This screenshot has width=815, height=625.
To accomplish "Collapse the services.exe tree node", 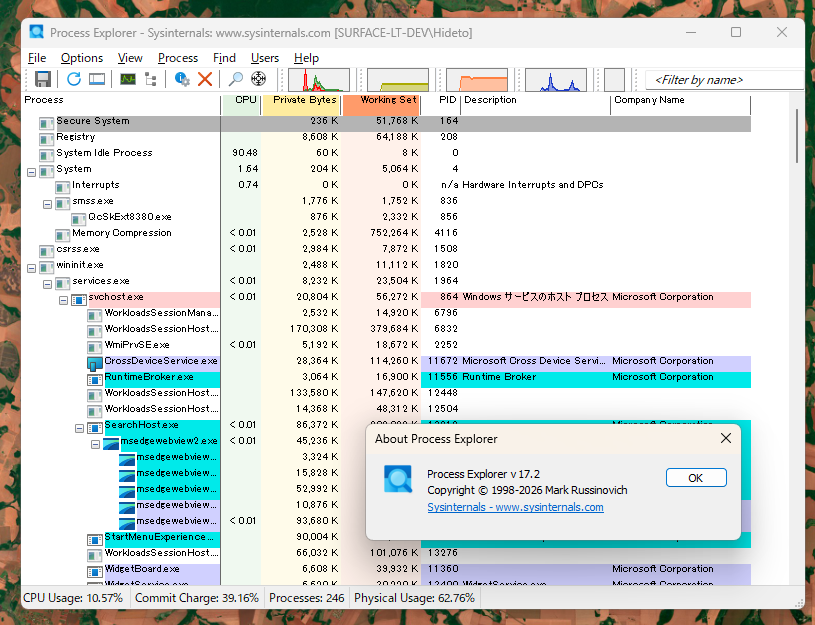I will pos(47,284).
